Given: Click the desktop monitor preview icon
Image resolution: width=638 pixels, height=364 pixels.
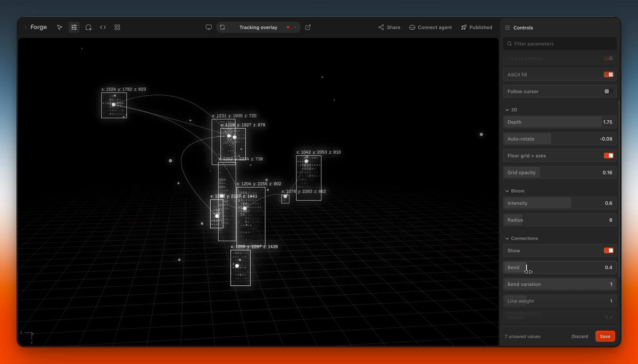Looking at the screenshot, I should pos(209,27).
